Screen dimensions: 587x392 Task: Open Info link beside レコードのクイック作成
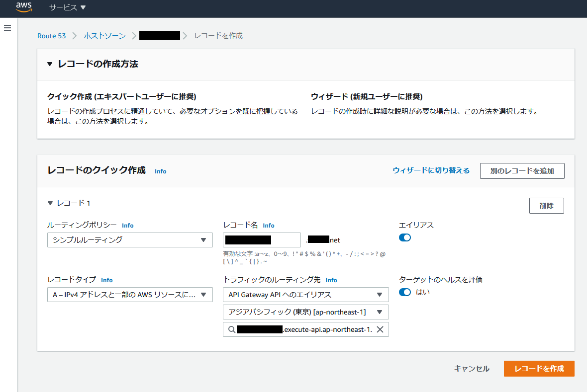161,171
